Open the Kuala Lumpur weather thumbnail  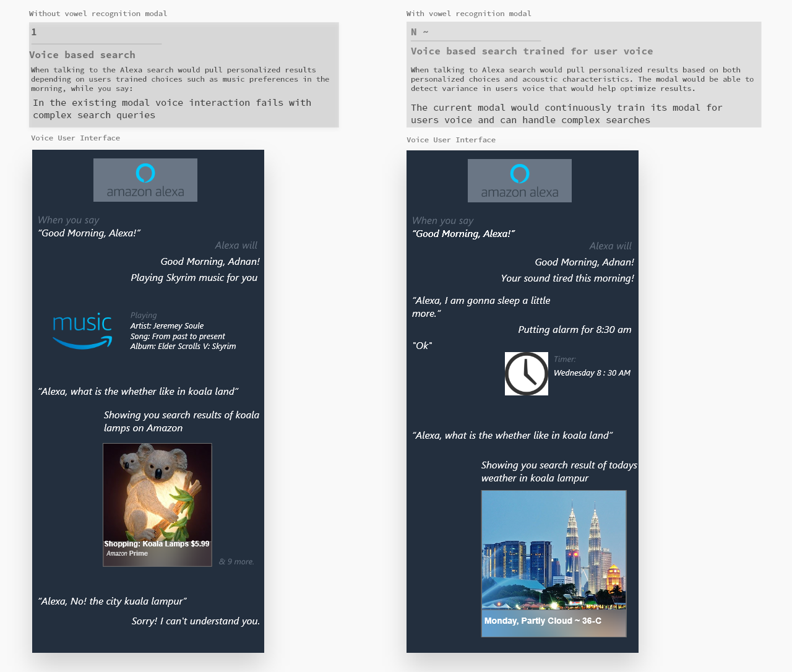coord(554,564)
